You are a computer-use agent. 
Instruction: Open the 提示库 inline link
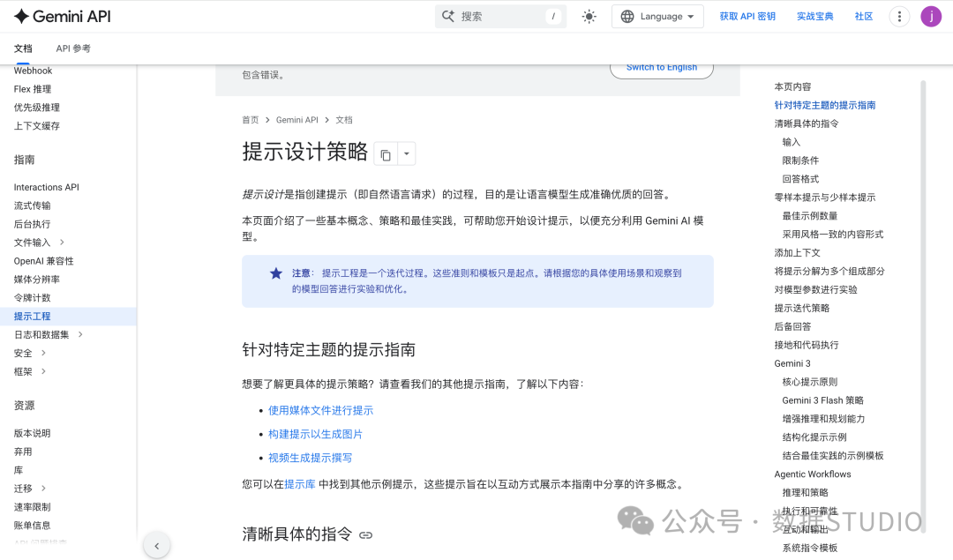tap(300, 484)
